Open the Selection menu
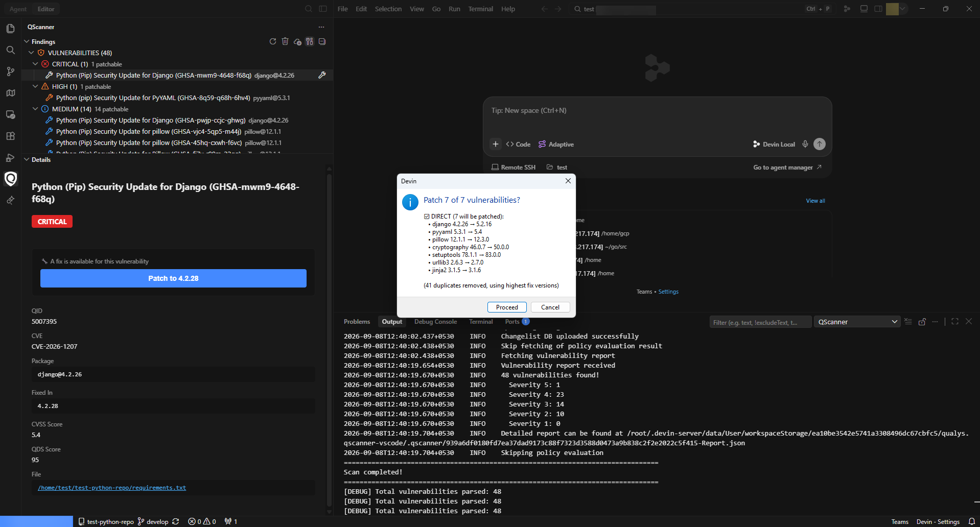Viewport: 980px width, 527px height. pos(388,9)
